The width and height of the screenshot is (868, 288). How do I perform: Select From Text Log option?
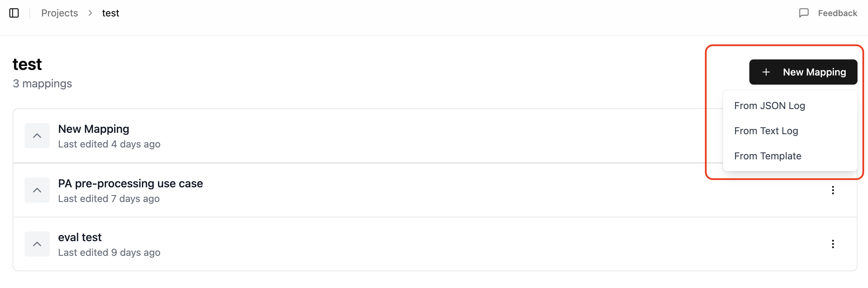(766, 131)
